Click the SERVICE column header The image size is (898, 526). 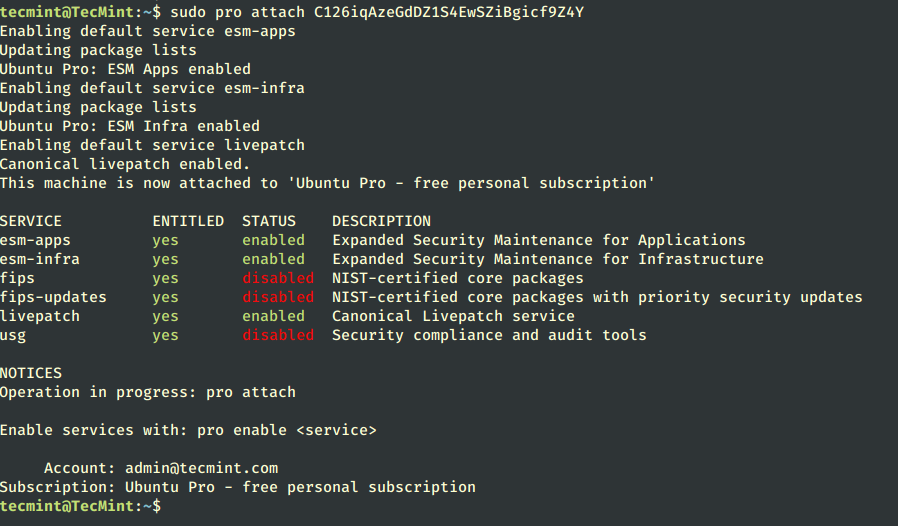point(31,221)
